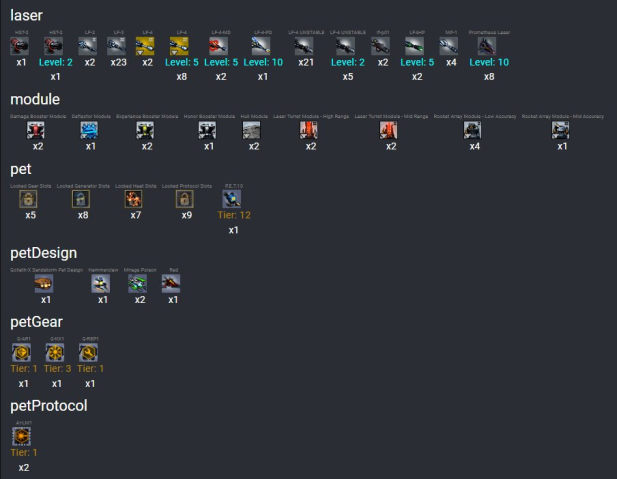Click the LF-2 laser icon
Screen dimensions: 617x479
pyautogui.click(x=87, y=46)
